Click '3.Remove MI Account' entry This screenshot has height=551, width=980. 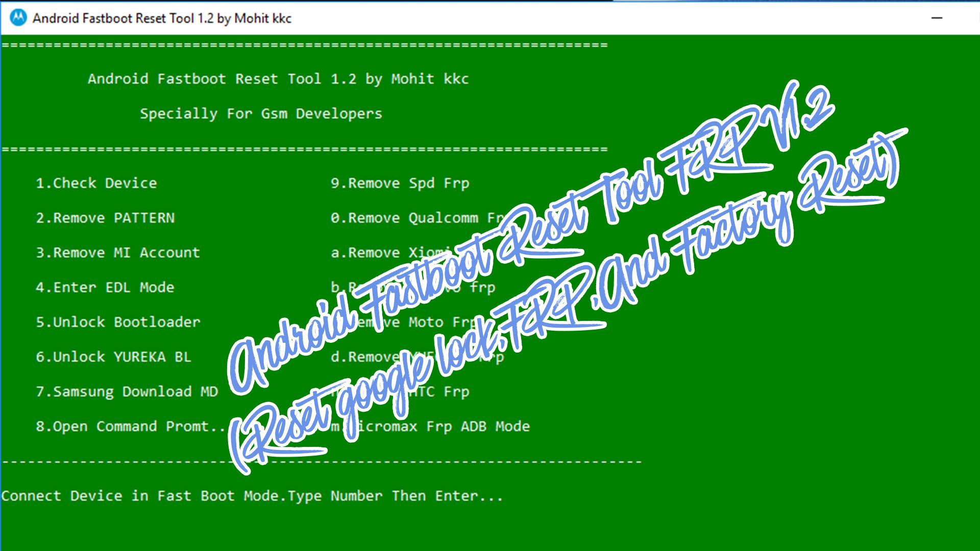point(118,253)
